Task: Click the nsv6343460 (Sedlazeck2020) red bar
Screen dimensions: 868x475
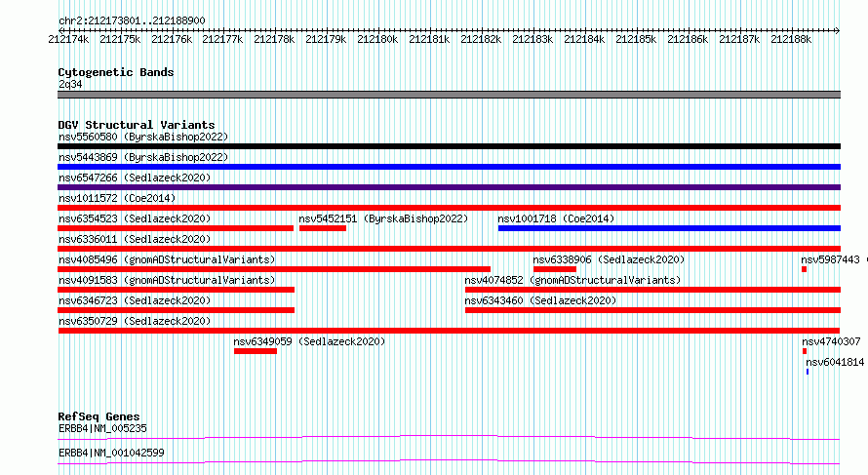Action: 652,310
